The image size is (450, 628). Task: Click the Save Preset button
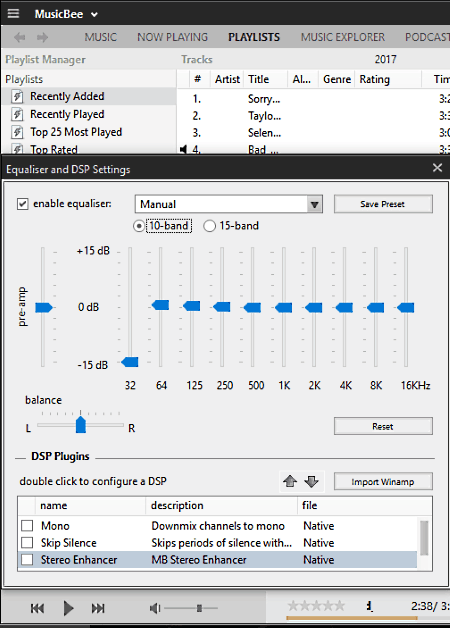pos(383,204)
